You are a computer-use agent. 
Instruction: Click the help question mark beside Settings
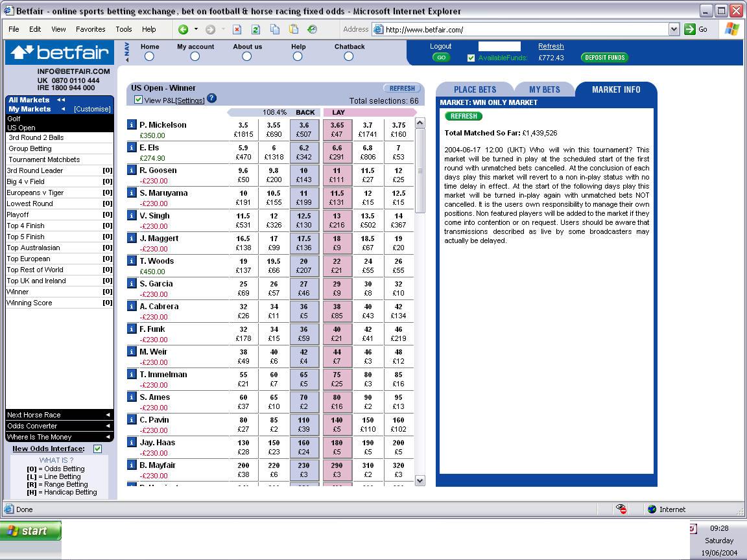click(x=211, y=99)
